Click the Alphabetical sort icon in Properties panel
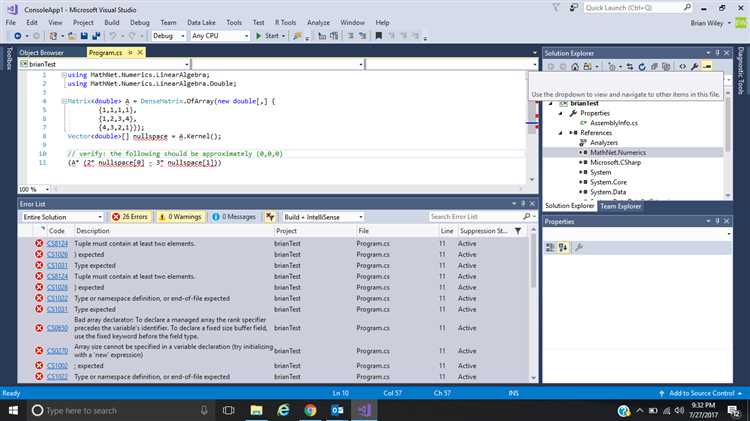 point(563,247)
